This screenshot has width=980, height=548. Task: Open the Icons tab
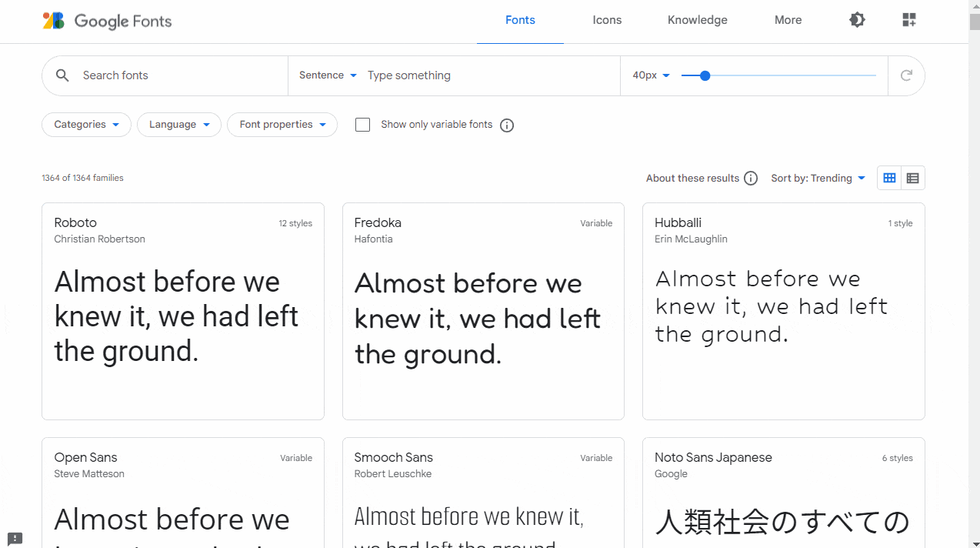pyautogui.click(x=607, y=21)
